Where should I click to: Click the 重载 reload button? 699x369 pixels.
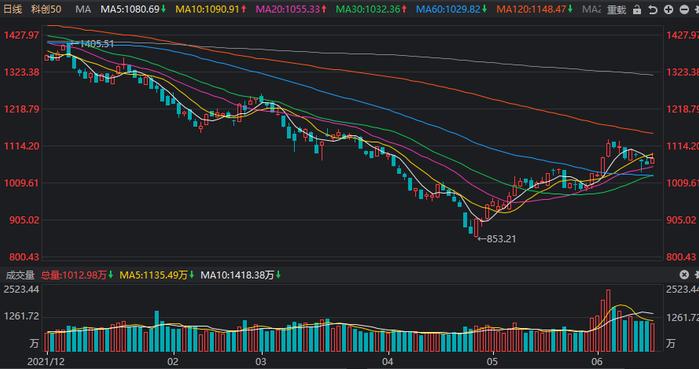617,9
